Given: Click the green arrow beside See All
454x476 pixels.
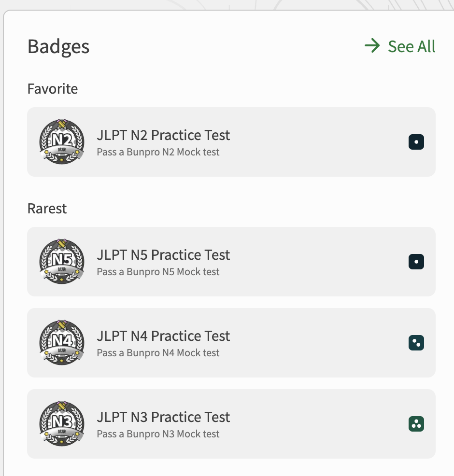Looking at the screenshot, I should 372,46.
